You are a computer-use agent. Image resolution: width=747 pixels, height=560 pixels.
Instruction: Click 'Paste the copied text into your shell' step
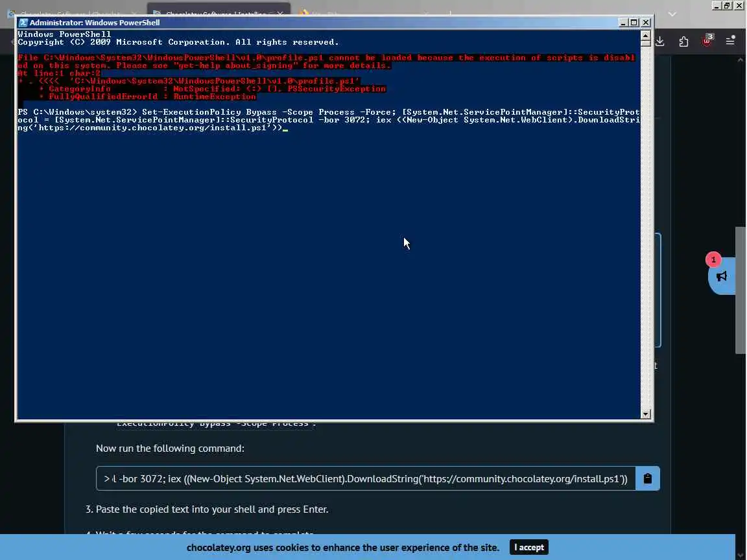tap(212, 509)
